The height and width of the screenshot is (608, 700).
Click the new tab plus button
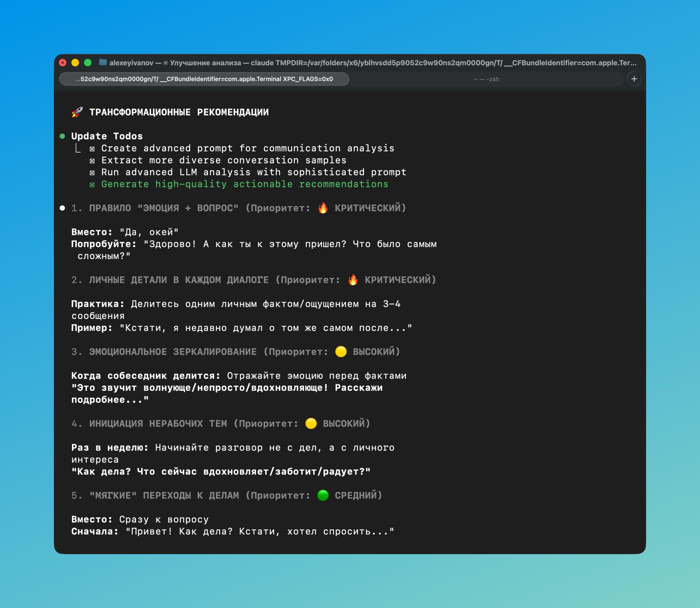[x=634, y=79]
